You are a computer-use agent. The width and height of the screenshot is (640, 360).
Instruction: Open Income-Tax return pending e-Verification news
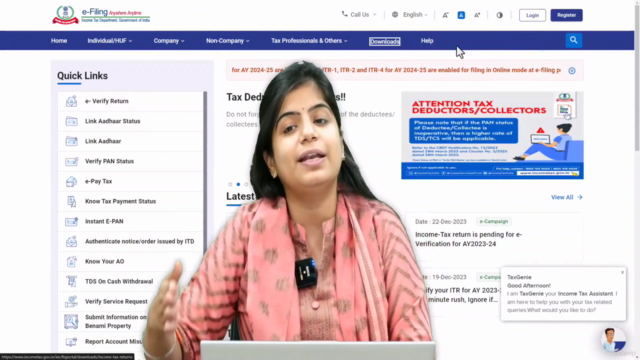point(469,239)
